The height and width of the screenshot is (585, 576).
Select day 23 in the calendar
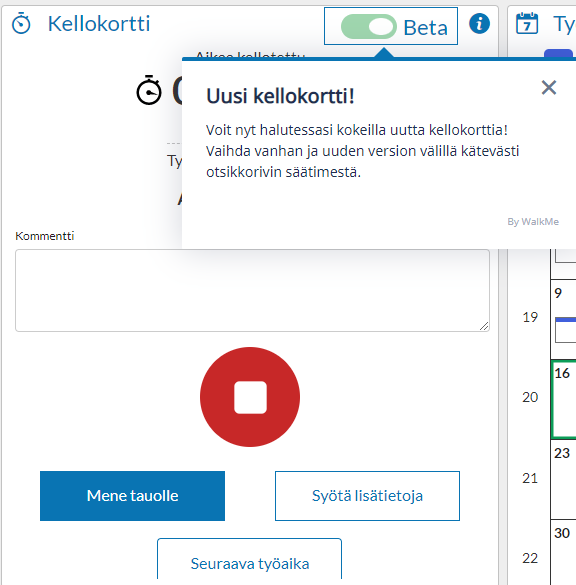564,479
